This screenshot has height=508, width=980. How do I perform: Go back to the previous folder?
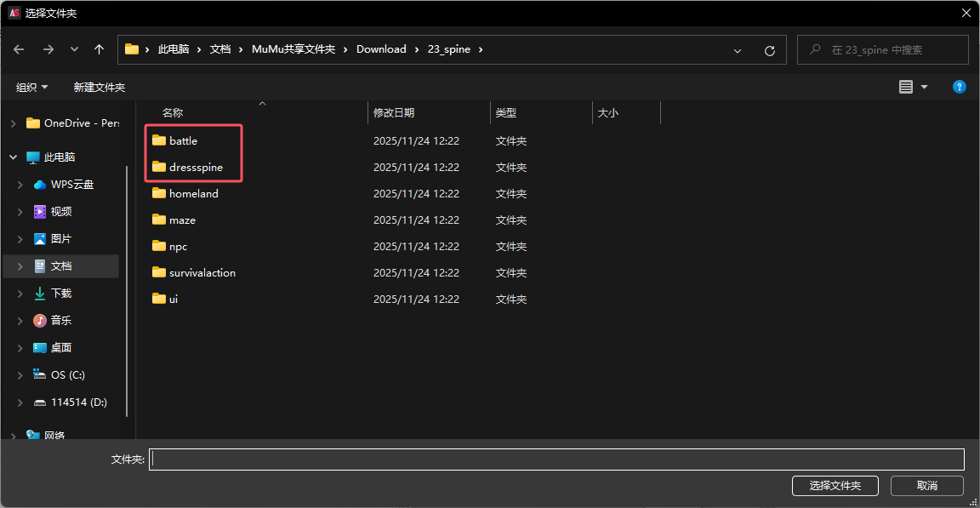pos(19,49)
